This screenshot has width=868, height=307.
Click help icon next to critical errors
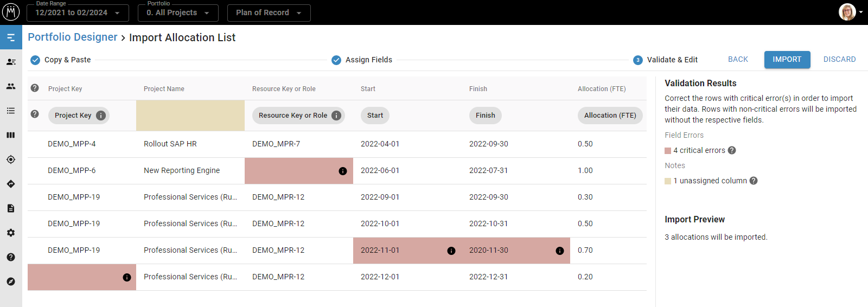[x=732, y=150]
